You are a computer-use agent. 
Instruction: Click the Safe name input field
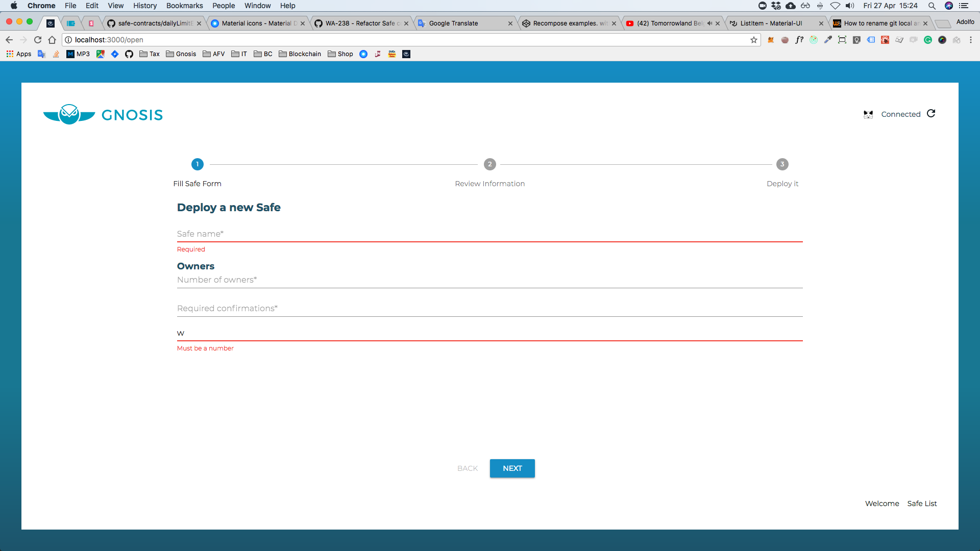coord(489,234)
